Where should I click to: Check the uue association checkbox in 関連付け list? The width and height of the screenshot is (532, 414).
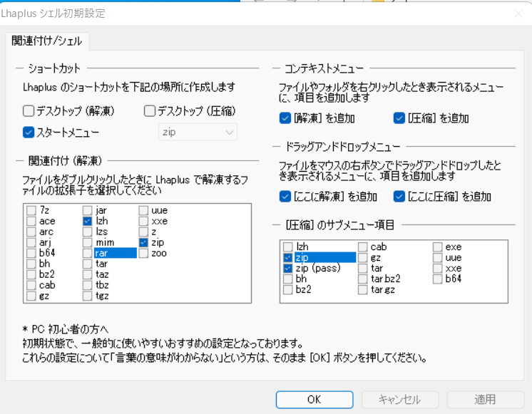click(143, 210)
